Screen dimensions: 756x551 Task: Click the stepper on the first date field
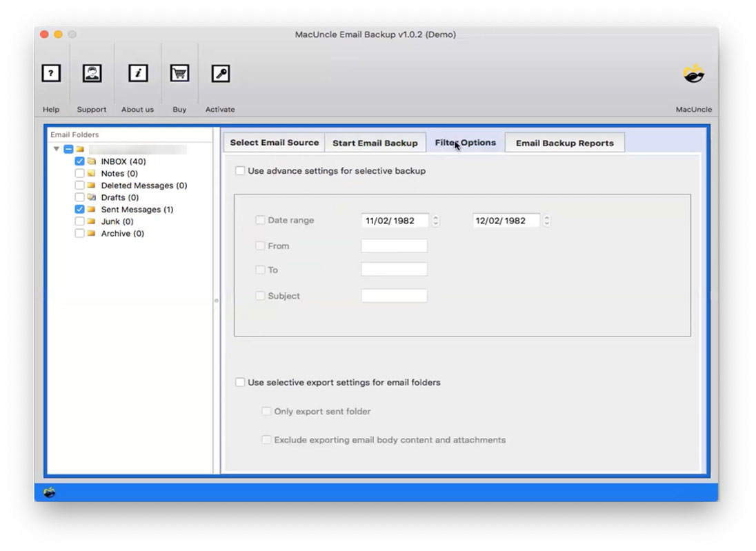point(435,221)
